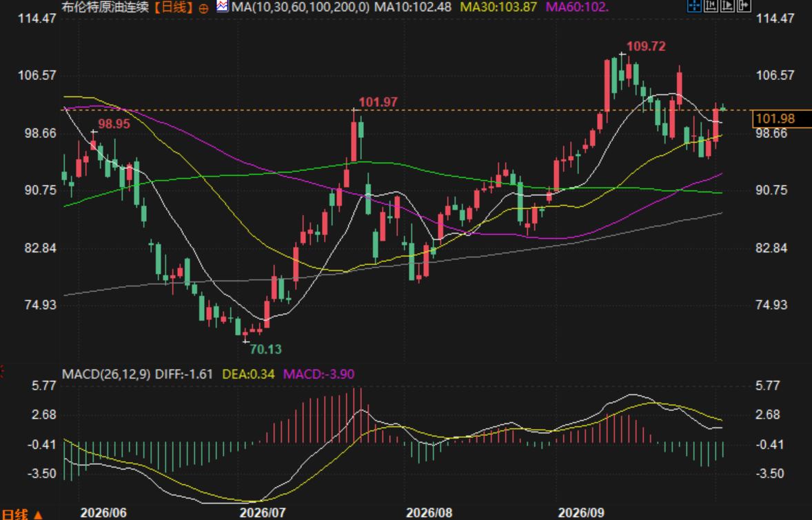This screenshot has width=812, height=520.
Task: Click the 布伦特原油连续 contract title
Action: pyautogui.click(x=105, y=7)
